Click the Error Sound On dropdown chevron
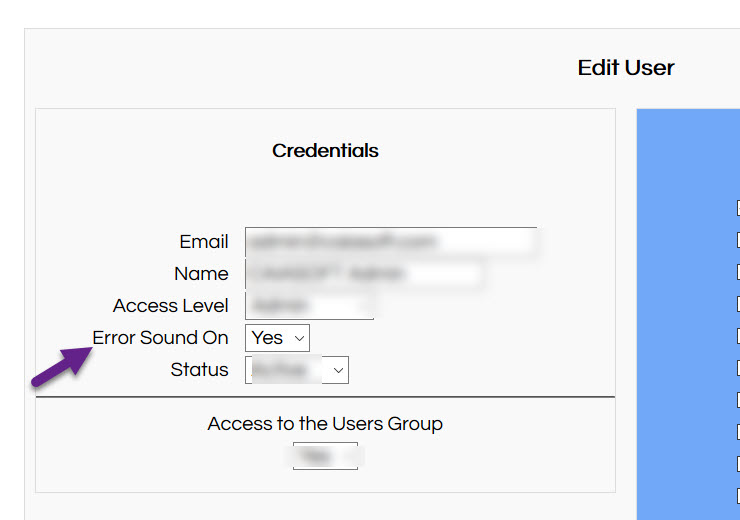Screen dimensions: 740x520 [298, 338]
